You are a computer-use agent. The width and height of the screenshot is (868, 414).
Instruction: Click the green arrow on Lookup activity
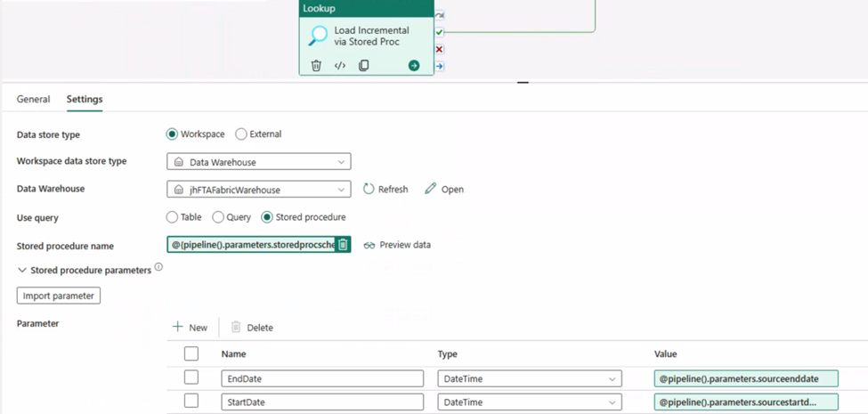click(x=413, y=66)
